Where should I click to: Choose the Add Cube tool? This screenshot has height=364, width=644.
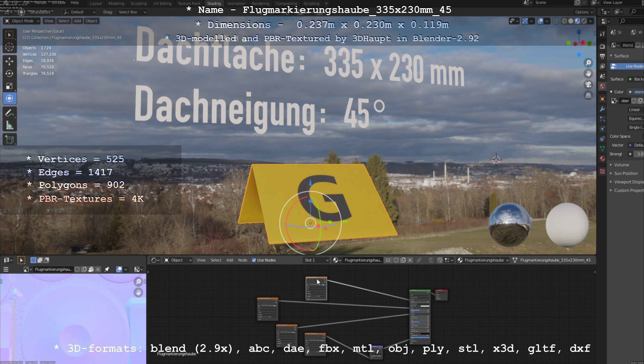pos(9,140)
